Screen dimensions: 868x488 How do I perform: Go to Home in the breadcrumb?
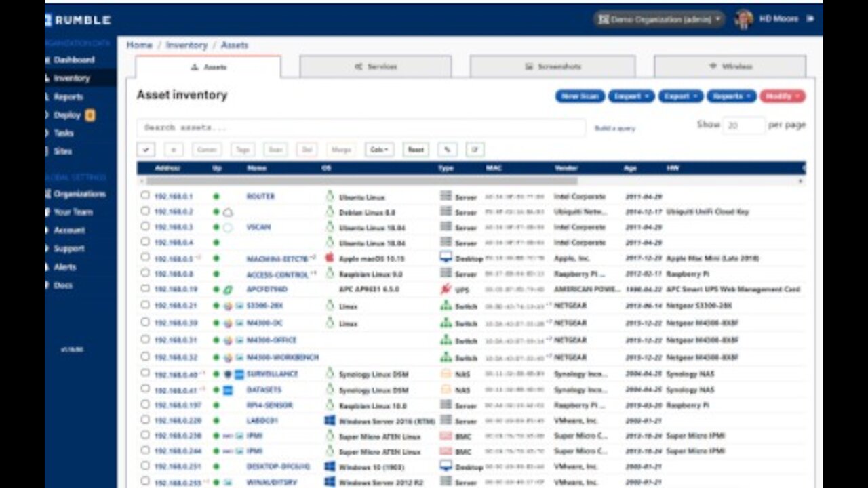[139, 45]
